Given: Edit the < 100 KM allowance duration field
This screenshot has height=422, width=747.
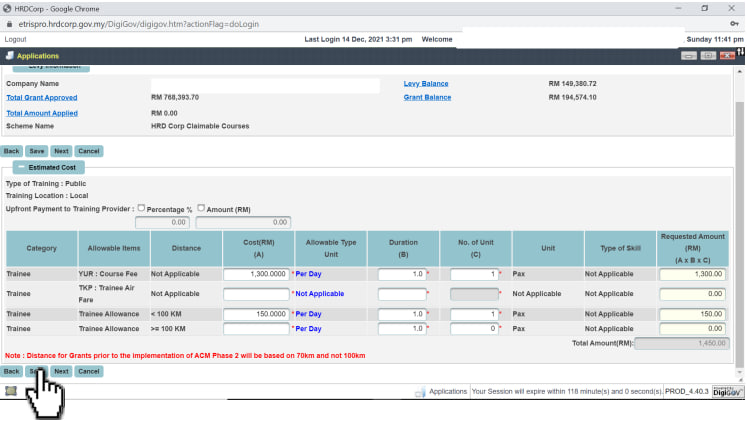Looking at the screenshot, I should pos(402,314).
